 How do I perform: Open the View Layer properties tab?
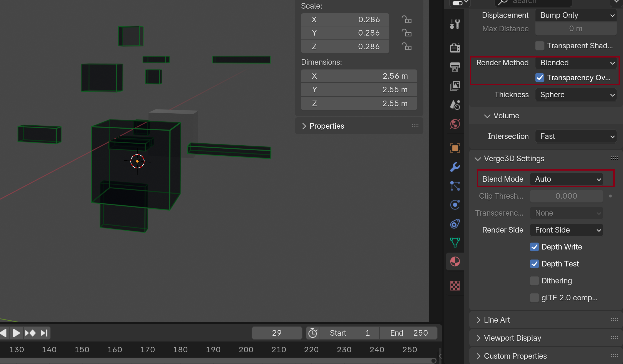coord(455,86)
